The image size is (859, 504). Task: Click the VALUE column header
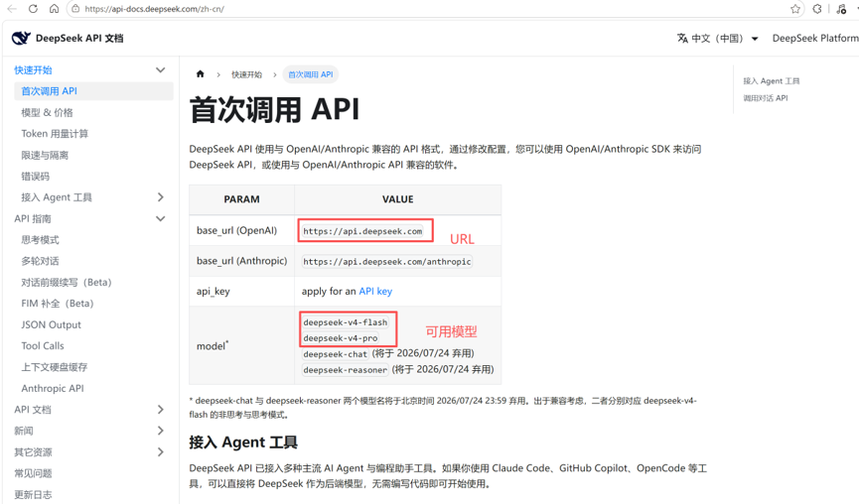[398, 199]
